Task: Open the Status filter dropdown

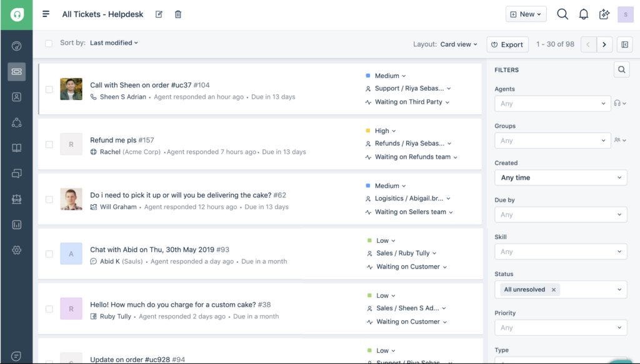Action: [x=561, y=290]
